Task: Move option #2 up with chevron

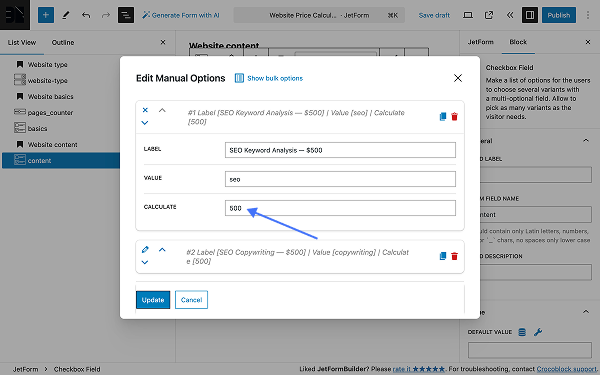Action: [x=162, y=250]
